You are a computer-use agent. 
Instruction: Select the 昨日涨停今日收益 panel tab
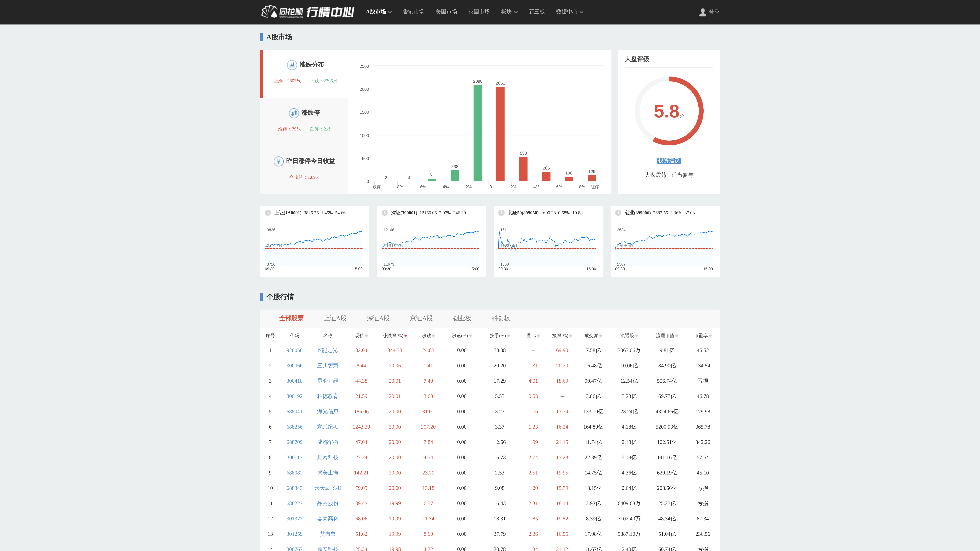(304, 170)
